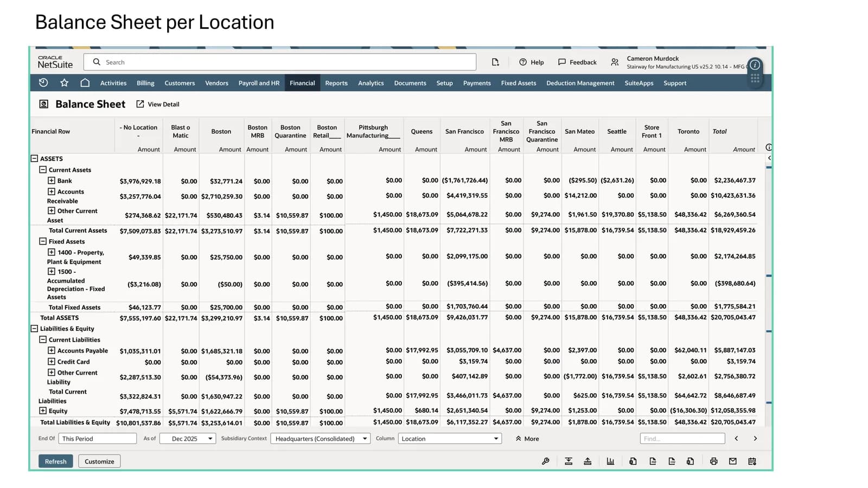
Task: Click the Find text field
Action: [x=682, y=438]
